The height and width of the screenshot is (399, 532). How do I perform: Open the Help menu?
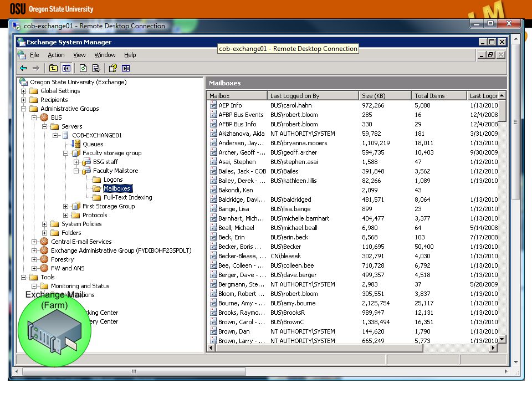[130, 55]
